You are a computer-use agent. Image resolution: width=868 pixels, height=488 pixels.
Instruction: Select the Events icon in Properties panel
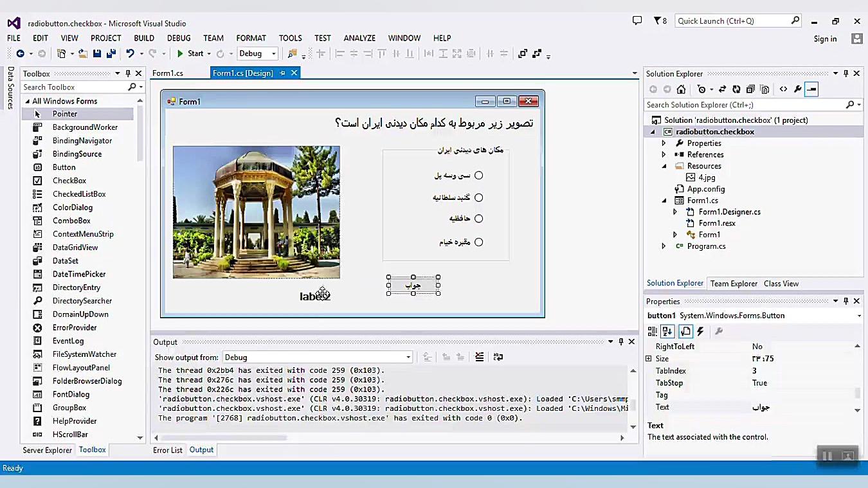click(701, 331)
